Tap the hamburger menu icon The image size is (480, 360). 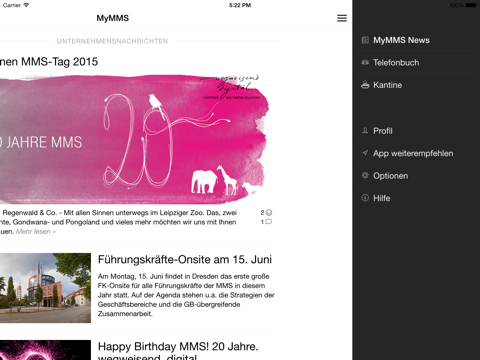pyautogui.click(x=342, y=18)
